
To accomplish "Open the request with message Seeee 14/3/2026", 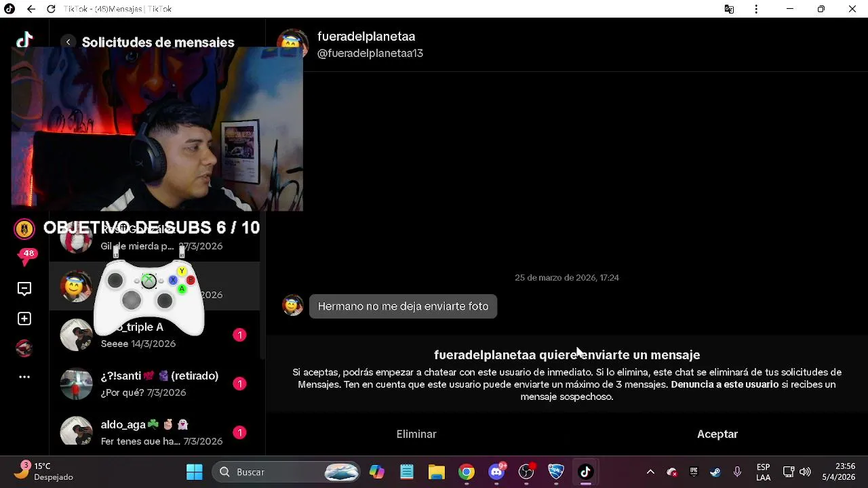I will pyautogui.click(x=155, y=335).
